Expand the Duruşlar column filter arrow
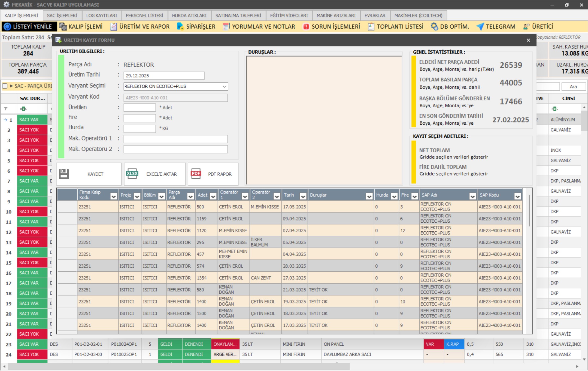The height and width of the screenshot is (371, 588). click(369, 196)
